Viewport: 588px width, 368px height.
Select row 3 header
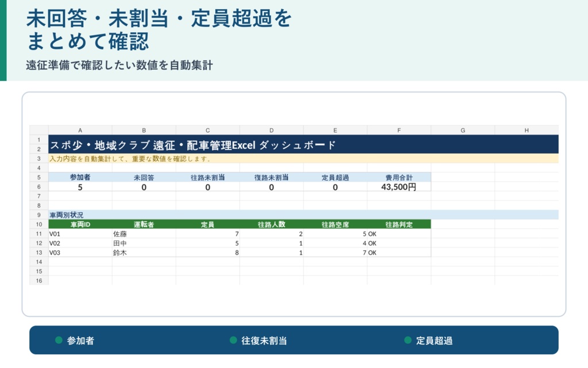point(39,159)
